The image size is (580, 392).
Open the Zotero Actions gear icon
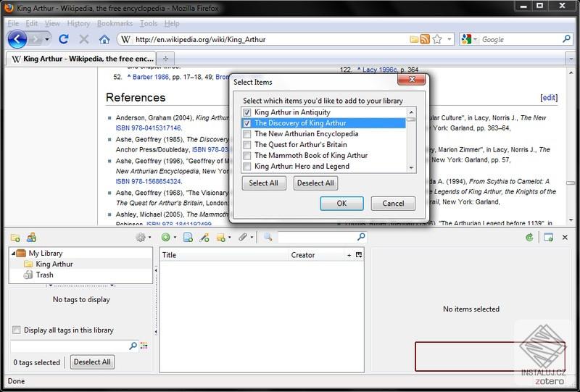coord(141,238)
